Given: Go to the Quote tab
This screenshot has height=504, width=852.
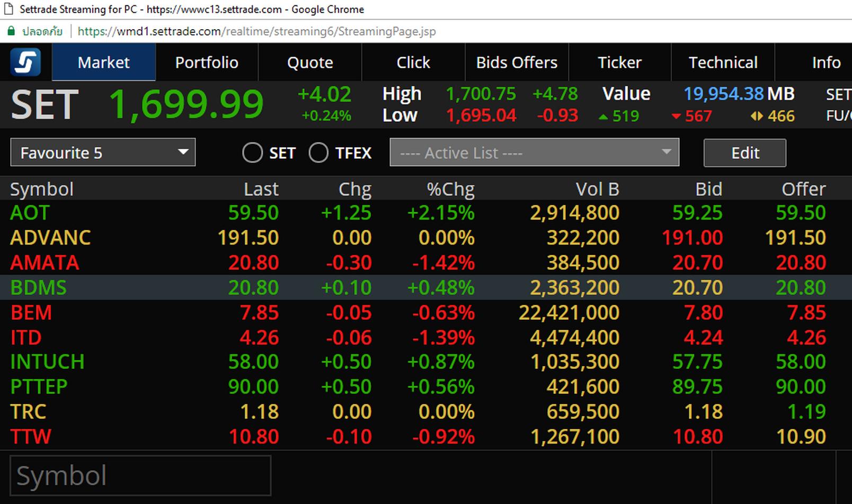Looking at the screenshot, I should coord(310,62).
